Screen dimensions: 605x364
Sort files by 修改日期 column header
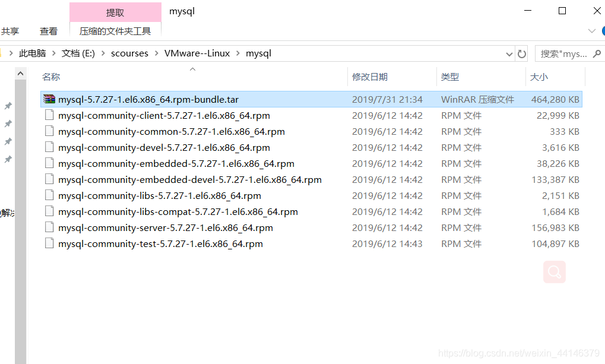370,77
